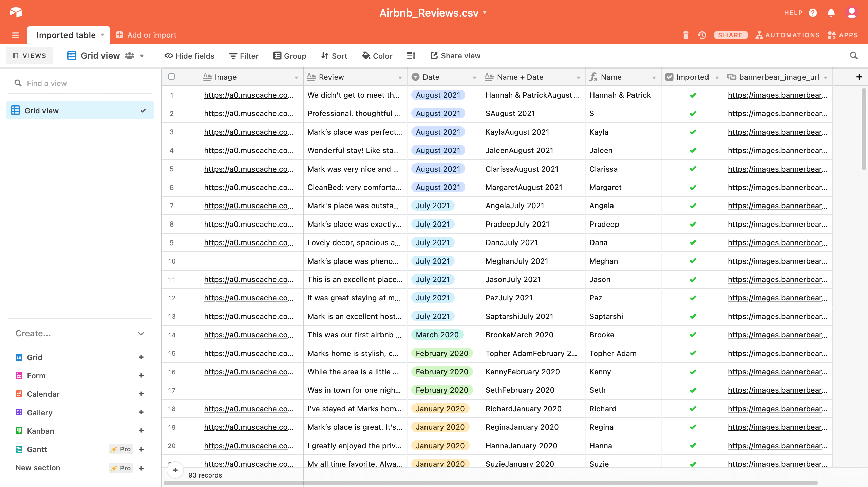
Task: Click the SHARE button
Action: [x=730, y=35]
